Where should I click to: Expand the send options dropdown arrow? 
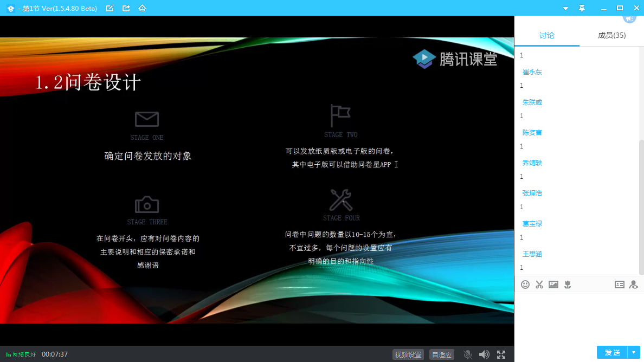[x=634, y=352]
